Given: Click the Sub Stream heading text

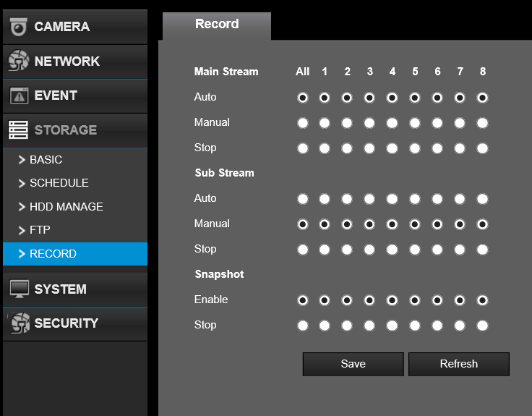Looking at the screenshot, I should click(224, 173).
